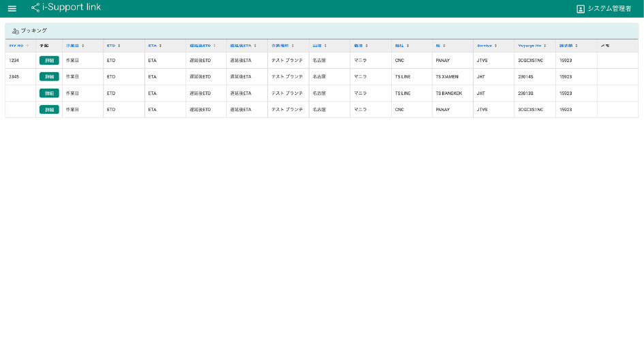The height and width of the screenshot is (364, 644).
Task: Click CNC in the invoice 1234 row
Action: pos(399,61)
